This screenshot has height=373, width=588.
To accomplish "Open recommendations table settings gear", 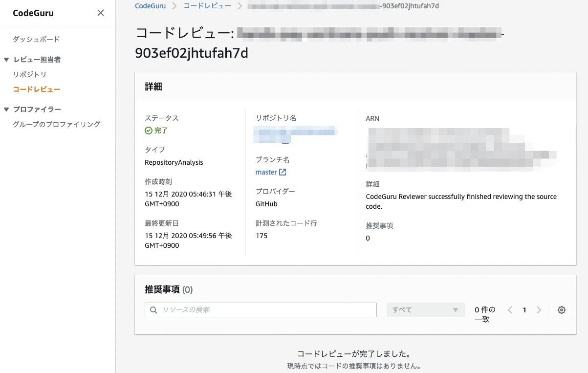I will [562, 310].
